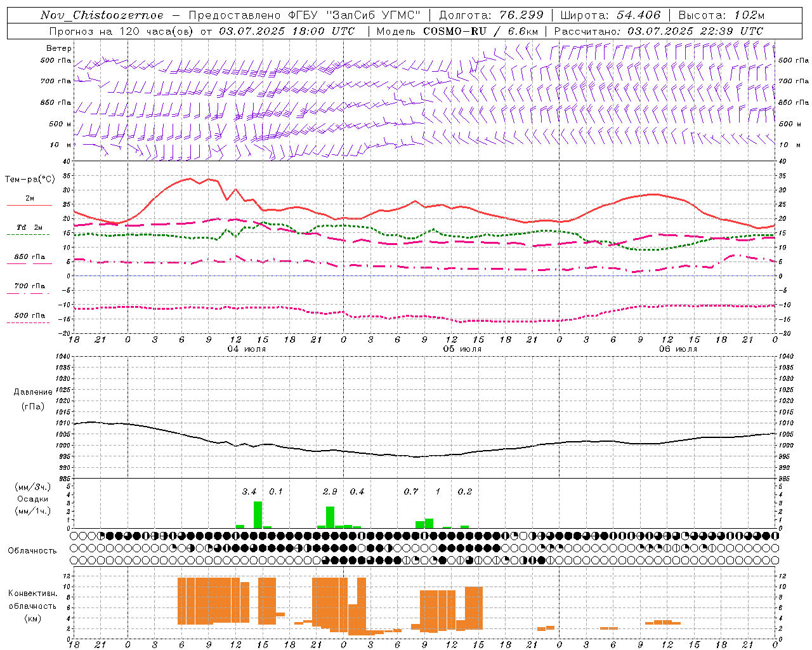
Task: Select the 'Тем-ра(°C)' temperature panel label
Action: coord(30,180)
